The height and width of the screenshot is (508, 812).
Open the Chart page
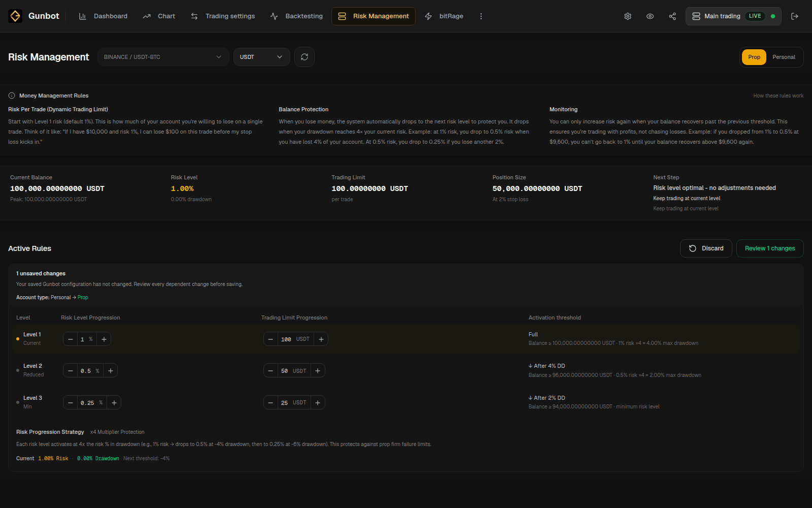[159, 16]
